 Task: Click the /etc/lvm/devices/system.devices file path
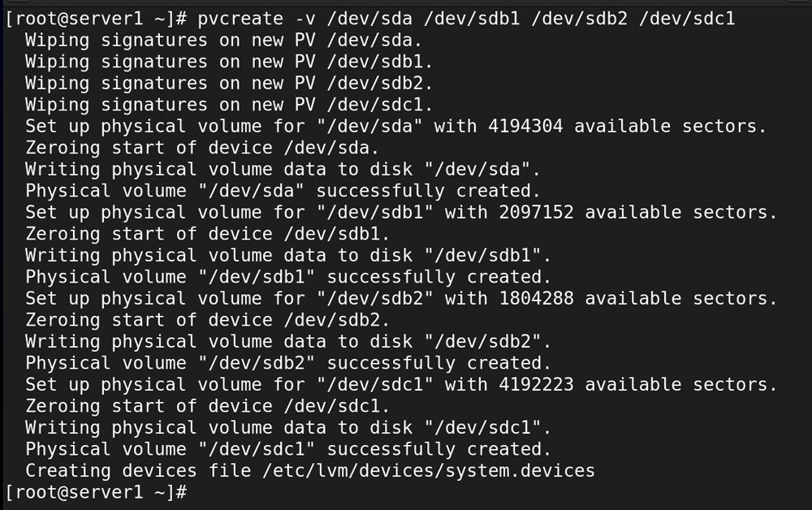pos(428,471)
